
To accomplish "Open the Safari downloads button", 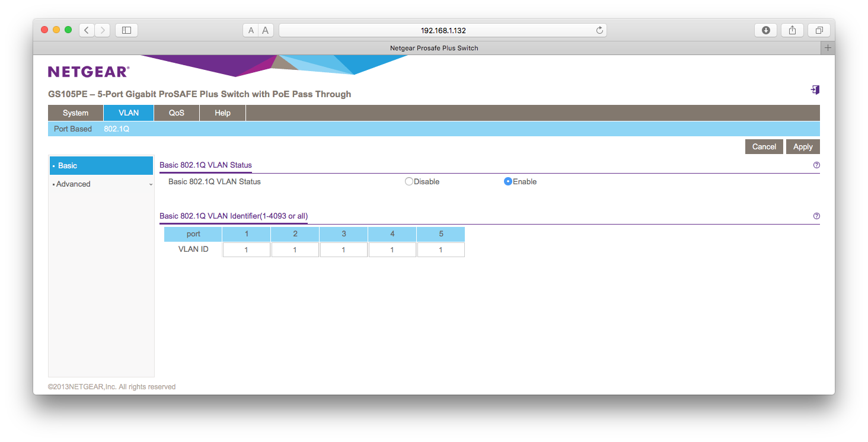I will click(765, 30).
